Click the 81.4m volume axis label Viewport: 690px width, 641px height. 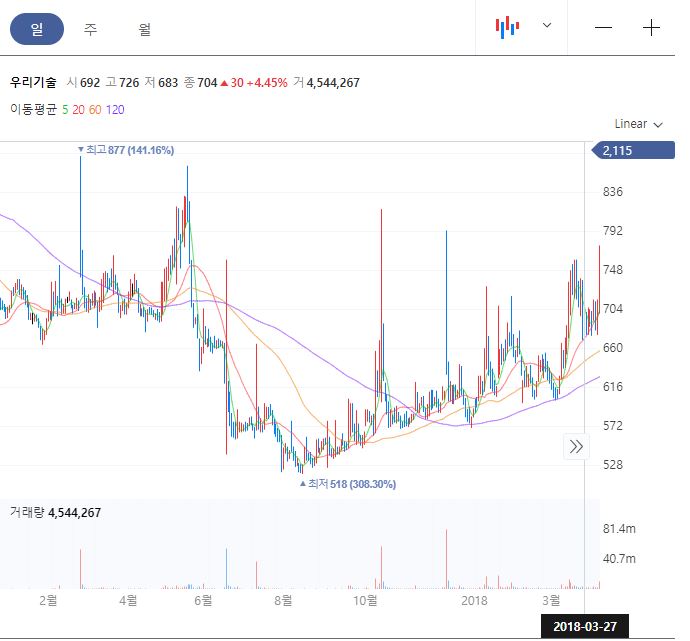[619, 528]
